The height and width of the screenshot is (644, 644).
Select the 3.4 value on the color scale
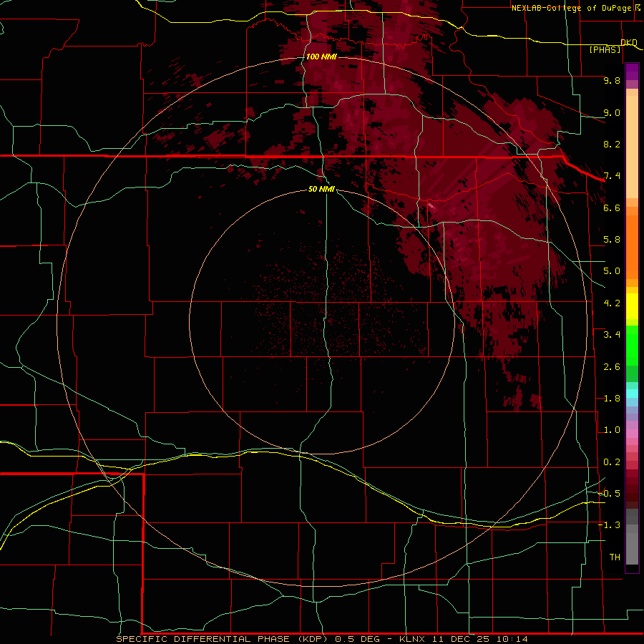[x=612, y=335]
